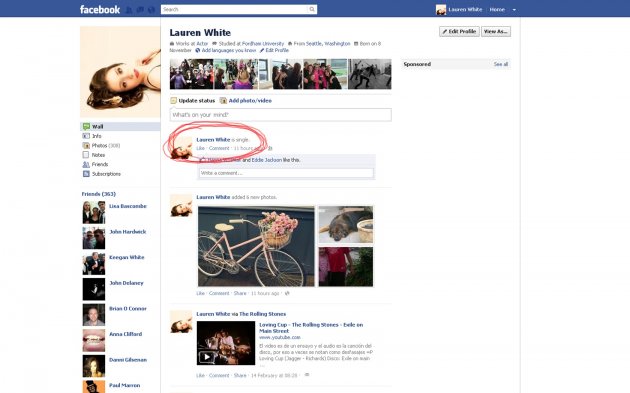Select the Update status tab
The image size is (630, 393).
coord(193,100)
